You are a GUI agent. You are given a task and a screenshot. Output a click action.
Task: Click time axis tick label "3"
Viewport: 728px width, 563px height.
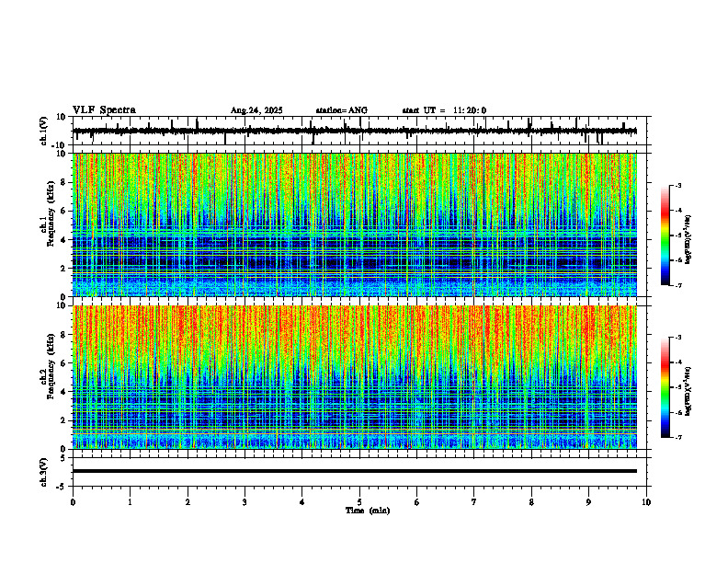coord(245,502)
